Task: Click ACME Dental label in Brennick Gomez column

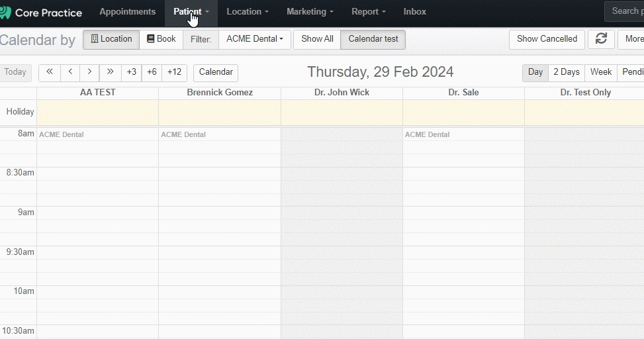Action: pos(183,135)
